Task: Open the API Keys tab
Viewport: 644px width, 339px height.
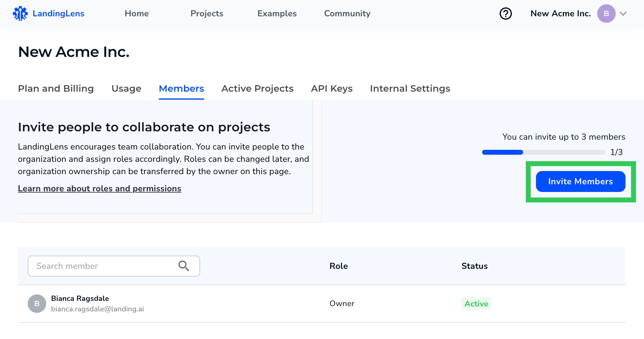Action: coord(332,89)
